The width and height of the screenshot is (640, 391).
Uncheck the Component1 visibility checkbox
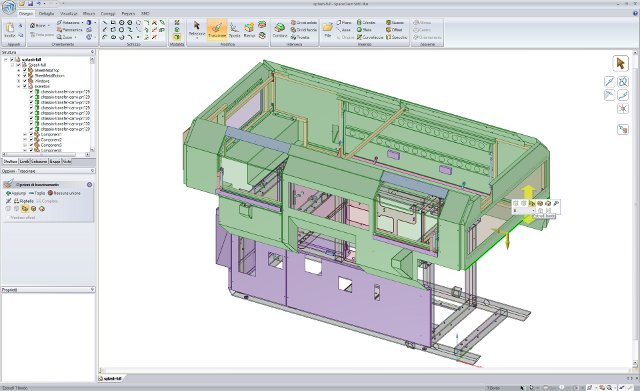[x=31, y=134]
